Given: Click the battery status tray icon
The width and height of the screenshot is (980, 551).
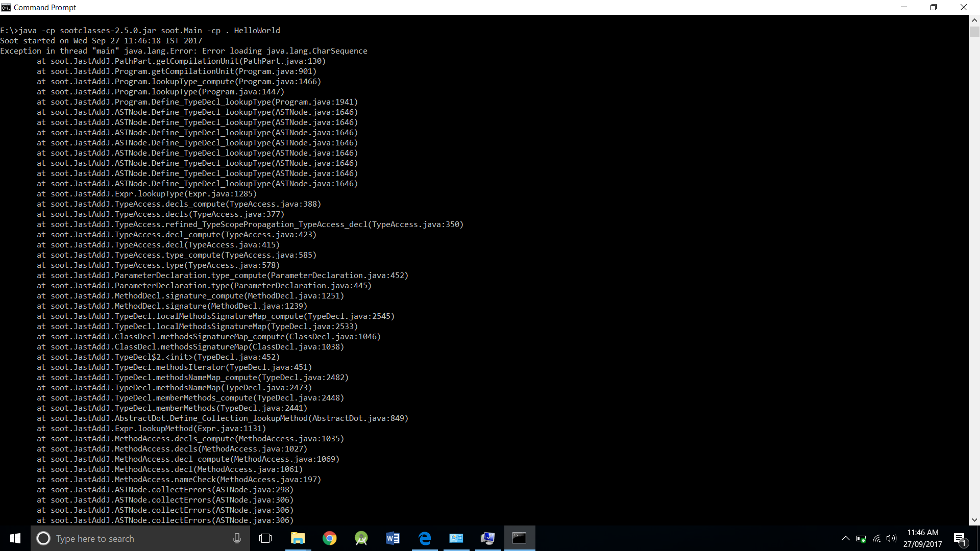Looking at the screenshot, I should (861, 538).
